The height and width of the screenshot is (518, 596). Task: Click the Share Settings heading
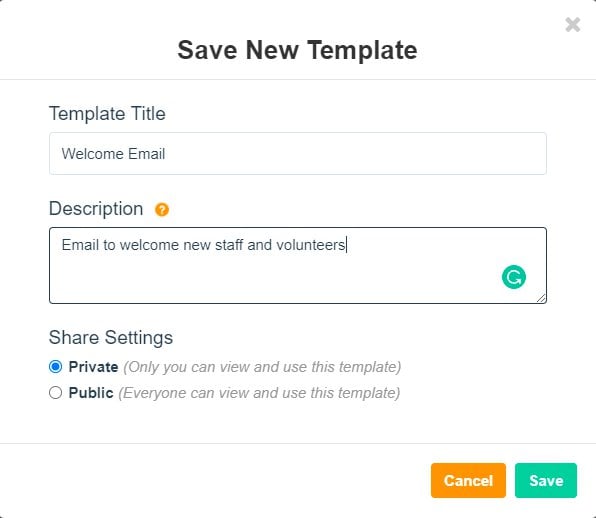(x=111, y=337)
